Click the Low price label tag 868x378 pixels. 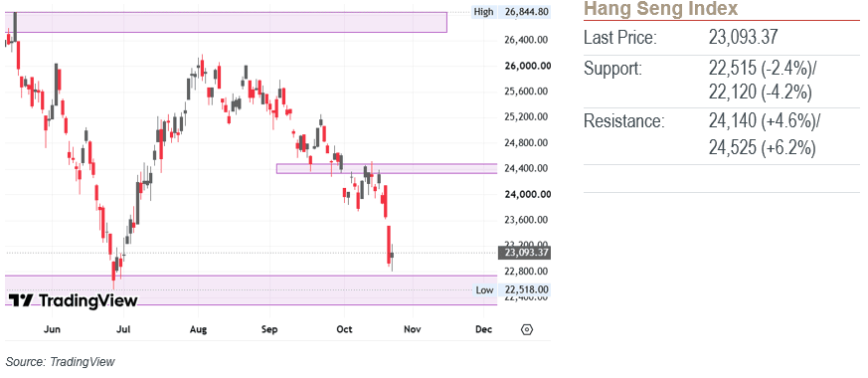click(484, 289)
